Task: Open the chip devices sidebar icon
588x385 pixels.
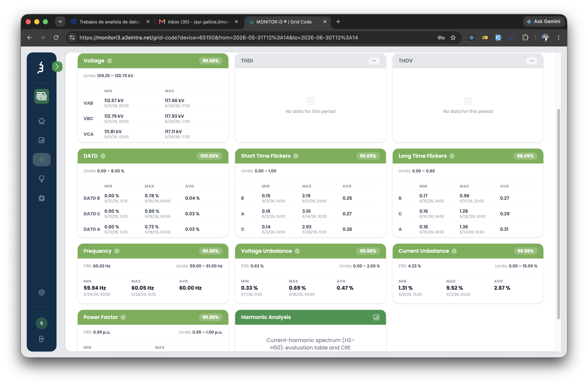Action: click(x=41, y=198)
